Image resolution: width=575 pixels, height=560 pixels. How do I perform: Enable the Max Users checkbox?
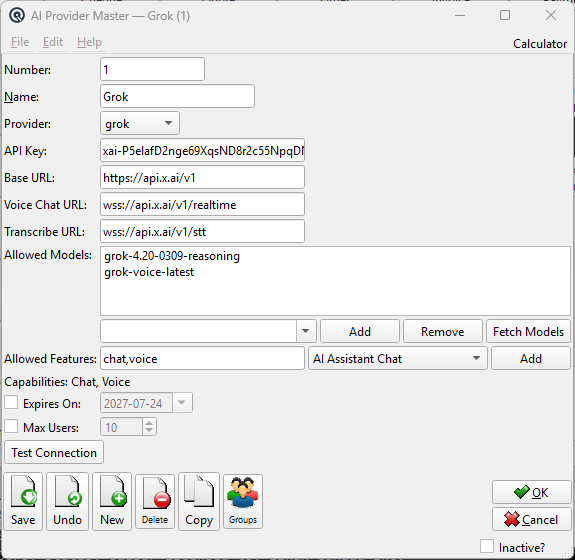click(11, 426)
